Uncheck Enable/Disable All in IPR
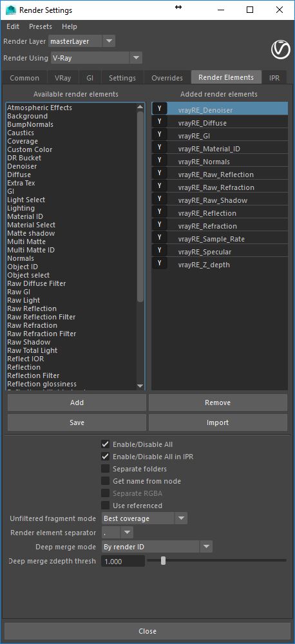The image size is (295, 644). [x=105, y=457]
